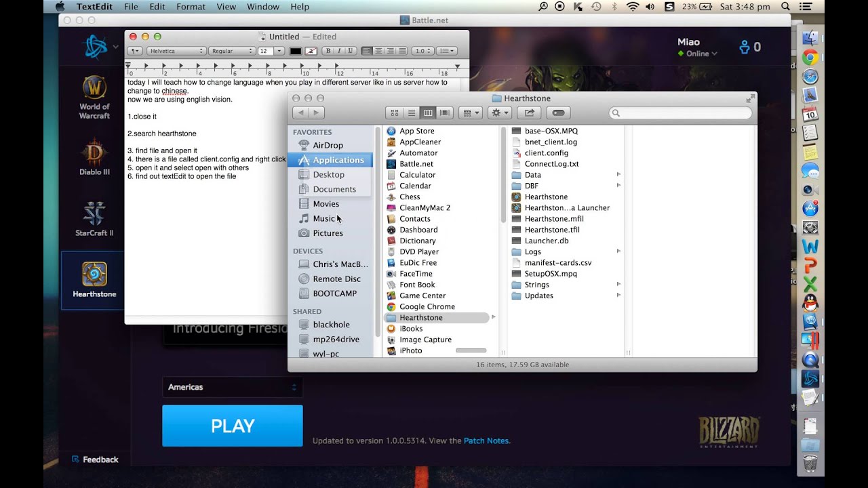Viewport: 868px width, 488px height.
Task: Open list bullets dropdown in TextEdit
Action: 446,51
